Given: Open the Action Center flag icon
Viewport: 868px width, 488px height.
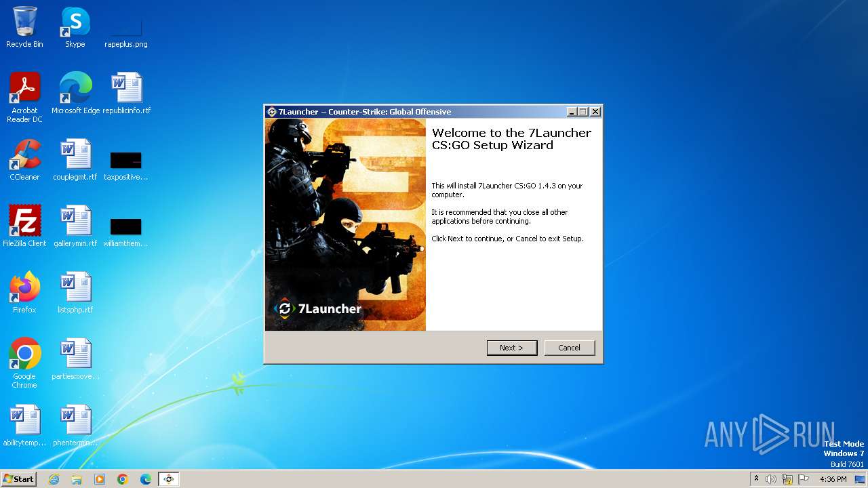Looking at the screenshot, I should (x=804, y=479).
